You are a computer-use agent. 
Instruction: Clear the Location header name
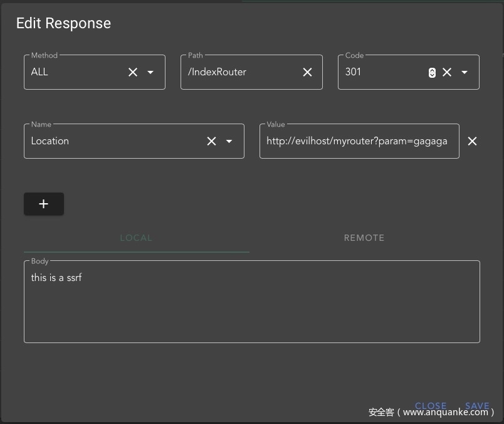pyautogui.click(x=211, y=141)
